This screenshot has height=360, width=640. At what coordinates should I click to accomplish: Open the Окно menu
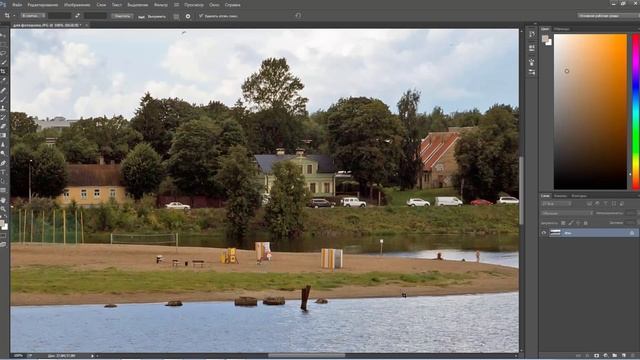point(214,5)
